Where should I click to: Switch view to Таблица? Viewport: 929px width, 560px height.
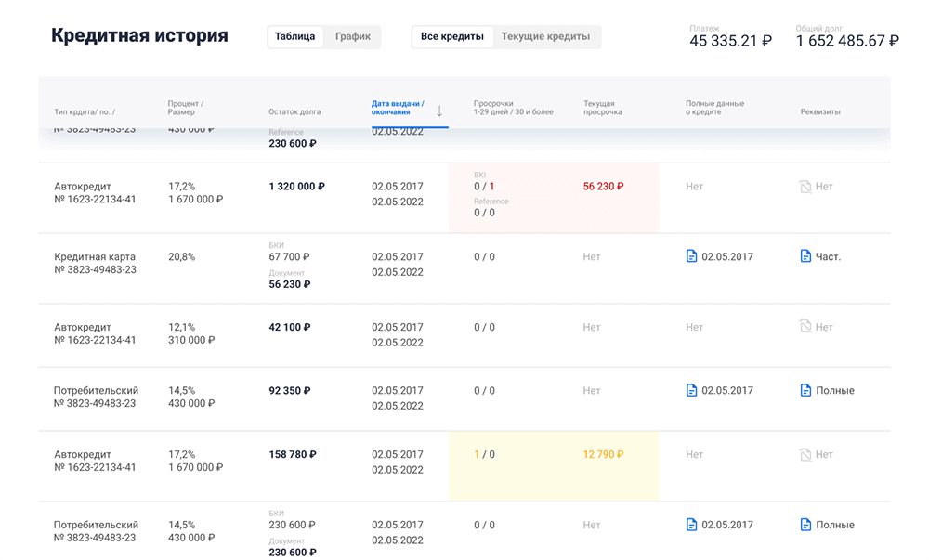coord(295,37)
